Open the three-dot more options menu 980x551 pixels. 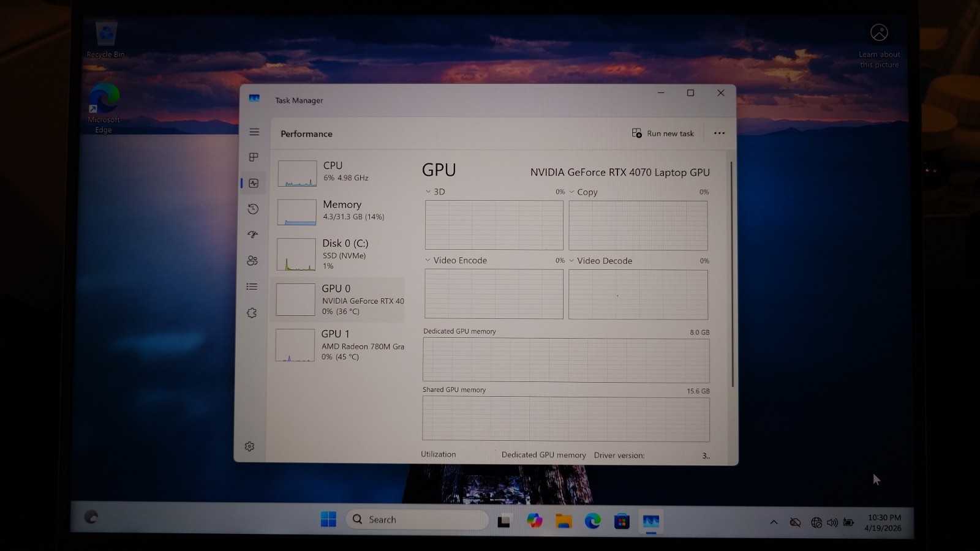pyautogui.click(x=719, y=133)
